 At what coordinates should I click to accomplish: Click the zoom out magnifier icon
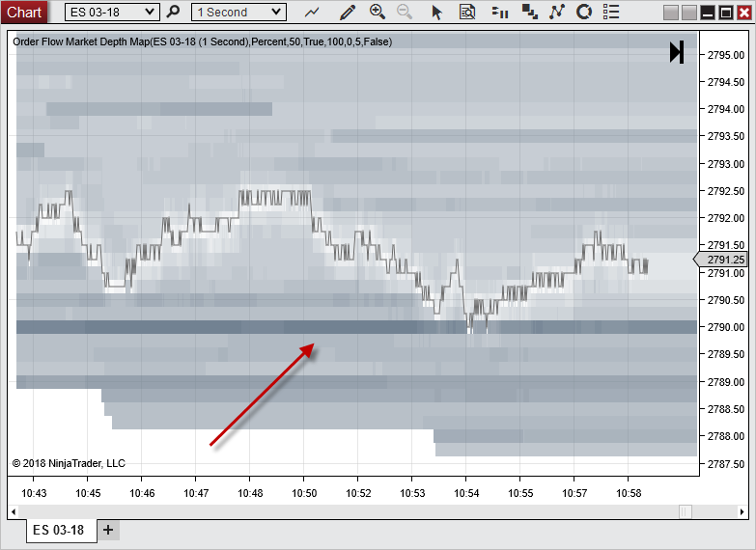405,12
